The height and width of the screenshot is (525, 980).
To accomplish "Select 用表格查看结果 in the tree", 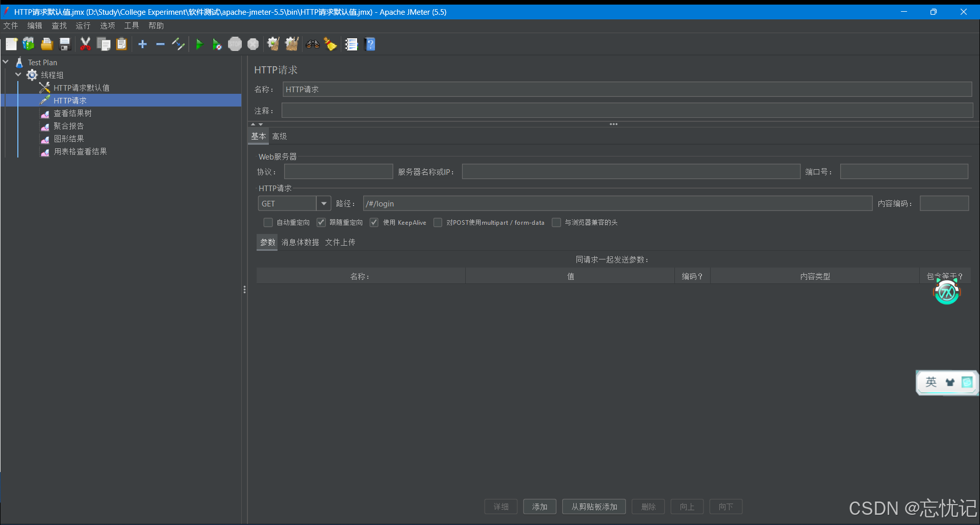I will click(80, 151).
